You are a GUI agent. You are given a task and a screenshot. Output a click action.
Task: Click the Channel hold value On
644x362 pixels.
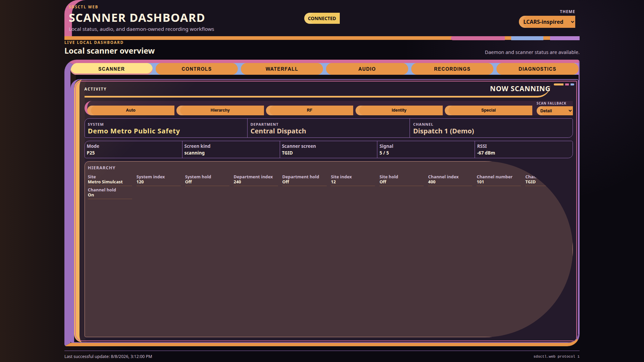[x=91, y=195]
